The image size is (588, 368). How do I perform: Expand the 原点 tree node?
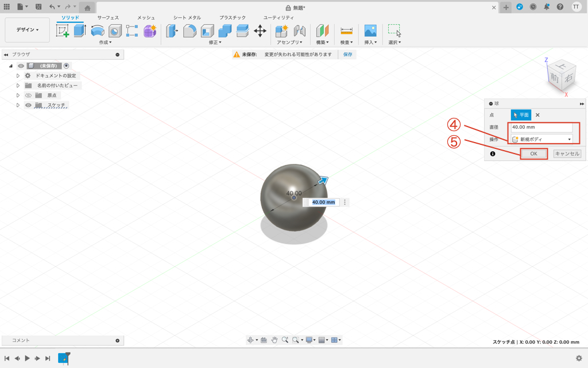click(x=18, y=95)
